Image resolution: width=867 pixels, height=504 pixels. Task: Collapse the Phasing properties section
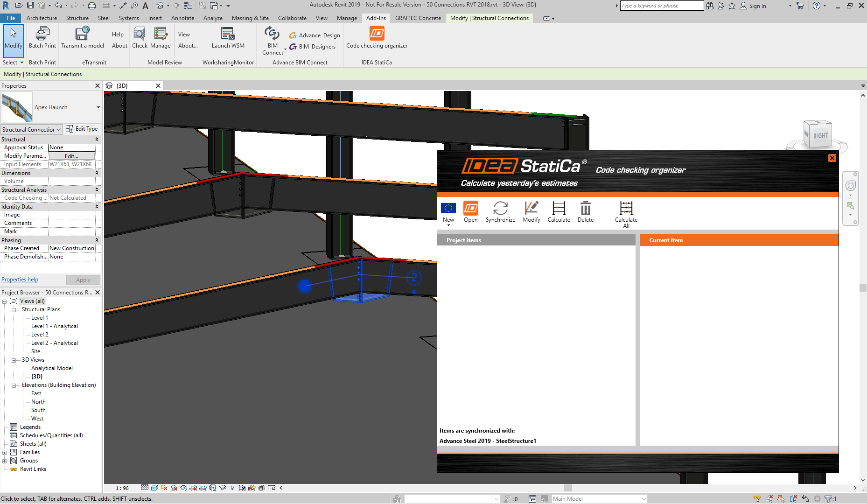pyautogui.click(x=97, y=240)
